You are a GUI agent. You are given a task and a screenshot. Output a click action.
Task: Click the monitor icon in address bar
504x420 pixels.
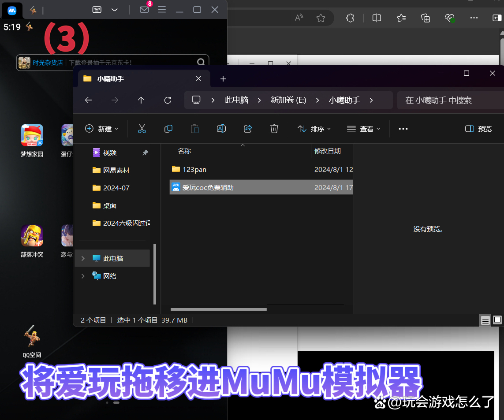[196, 100]
